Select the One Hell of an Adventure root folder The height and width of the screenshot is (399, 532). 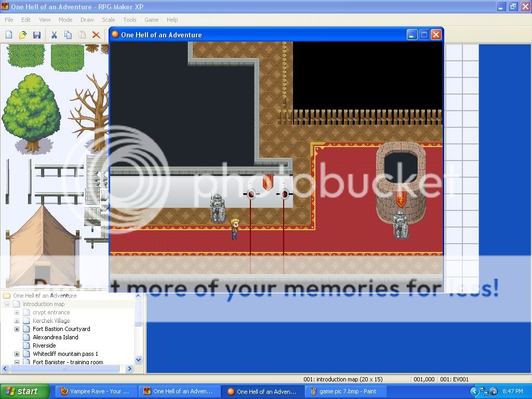(x=45, y=296)
